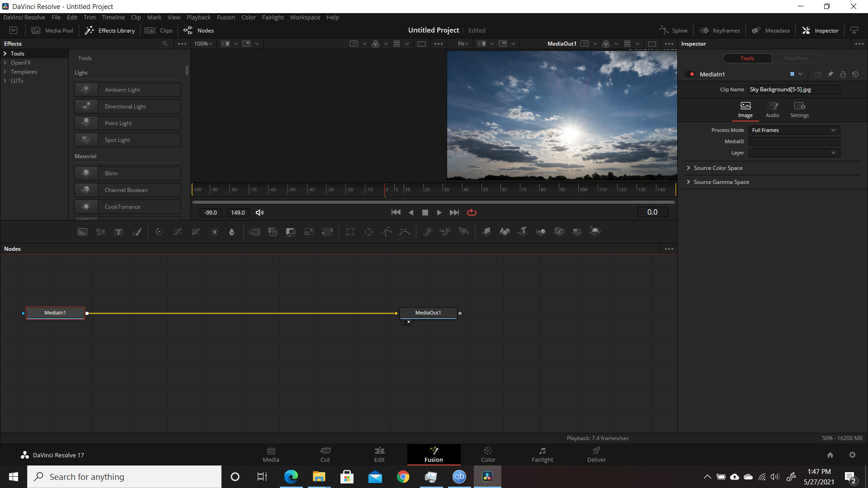Add a Brightness Contrast node from the toolbar
Image resolution: width=868 pixels, height=488 pixels.
pos(214,232)
